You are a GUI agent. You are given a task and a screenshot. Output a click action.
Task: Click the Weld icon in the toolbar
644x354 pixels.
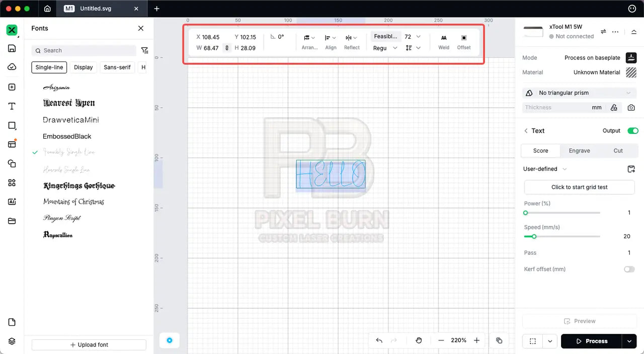pos(443,41)
